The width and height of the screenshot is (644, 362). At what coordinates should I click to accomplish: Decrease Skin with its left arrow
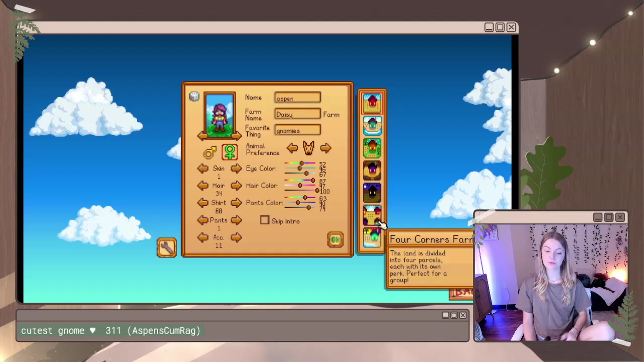(203, 168)
